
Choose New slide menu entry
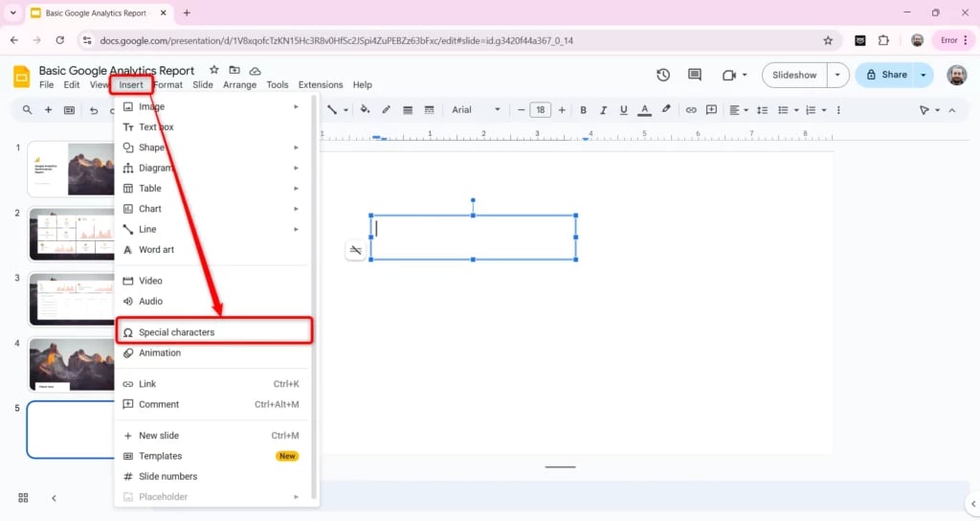[x=213, y=436]
